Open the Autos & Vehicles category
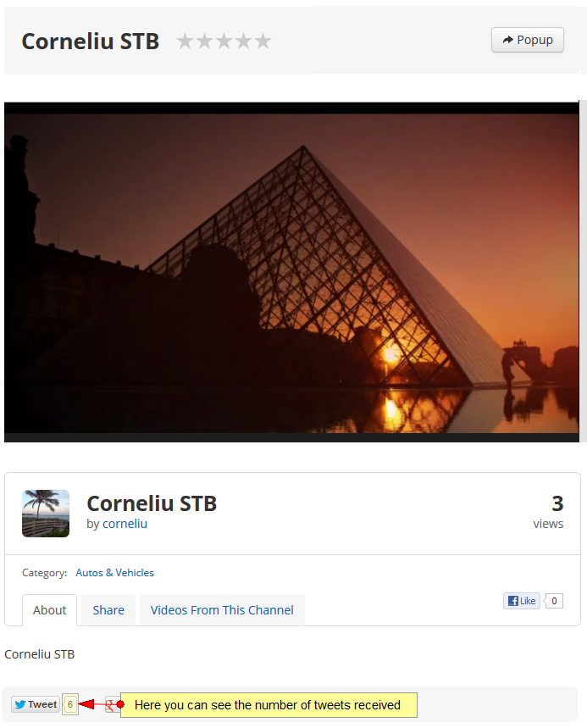The width and height of the screenshot is (587, 728). click(x=114, y=572)
